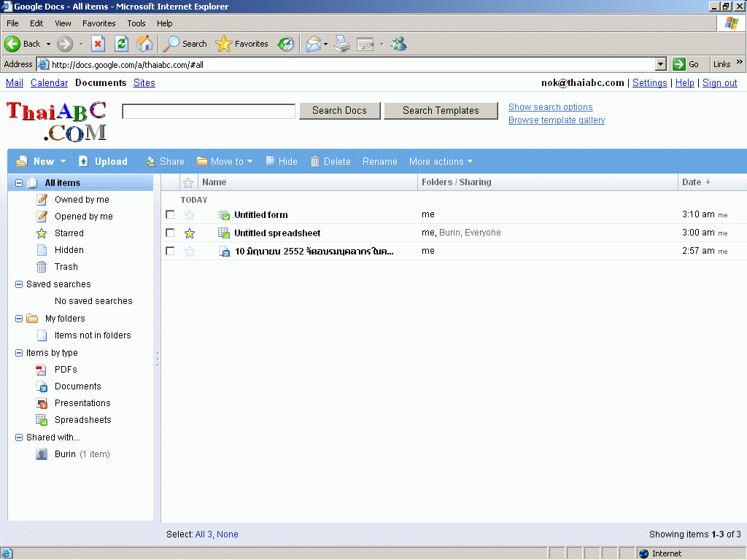This screenshot has height=560, width=747.
Task: Follow the Browse template gallery link
Action: click(556, 120)
